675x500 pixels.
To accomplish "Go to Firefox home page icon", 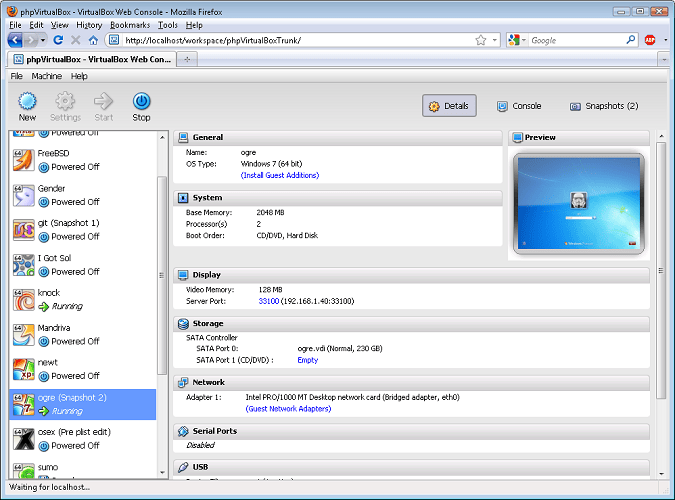I will (x=93, y=40).
